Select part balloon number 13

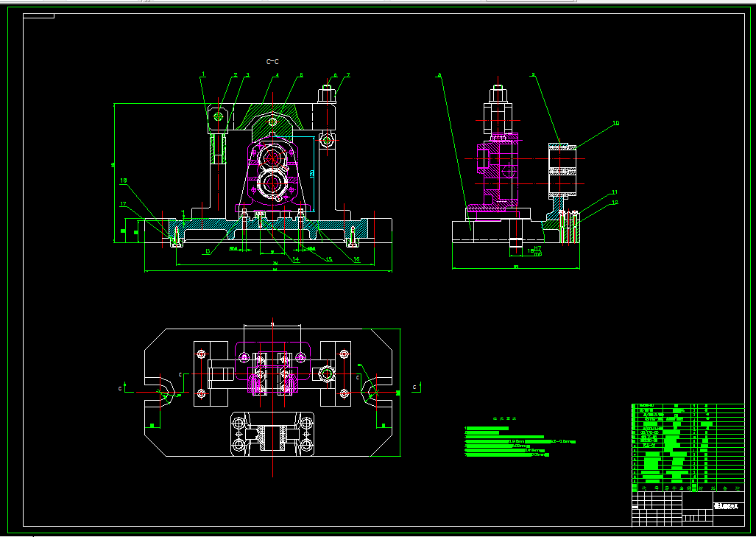click(x=208, y=251)
